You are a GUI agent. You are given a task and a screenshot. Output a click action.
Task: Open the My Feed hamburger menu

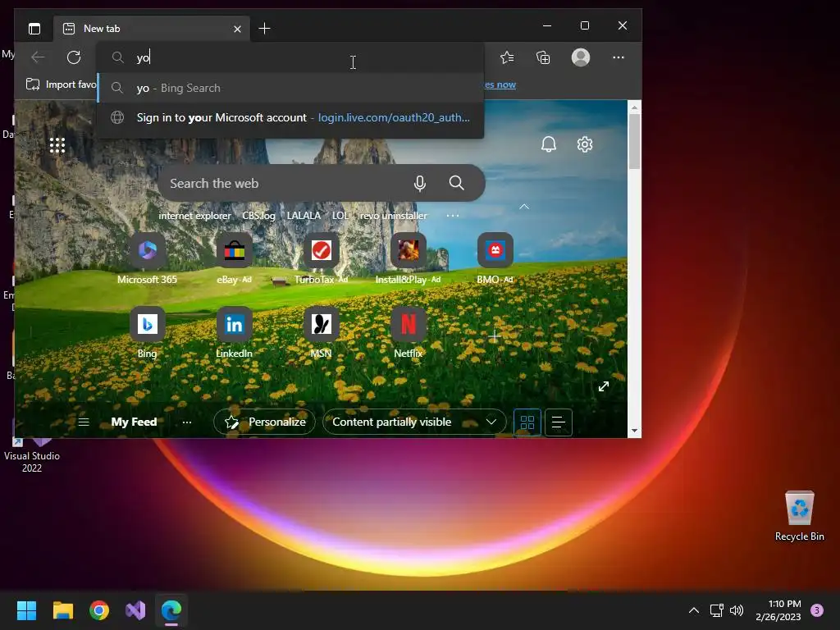pos(84,422)
